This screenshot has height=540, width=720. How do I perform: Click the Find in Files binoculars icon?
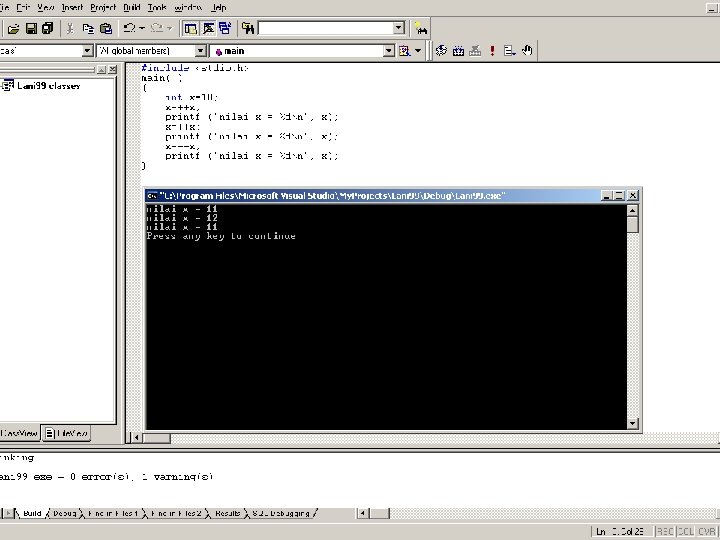[248, 29]
